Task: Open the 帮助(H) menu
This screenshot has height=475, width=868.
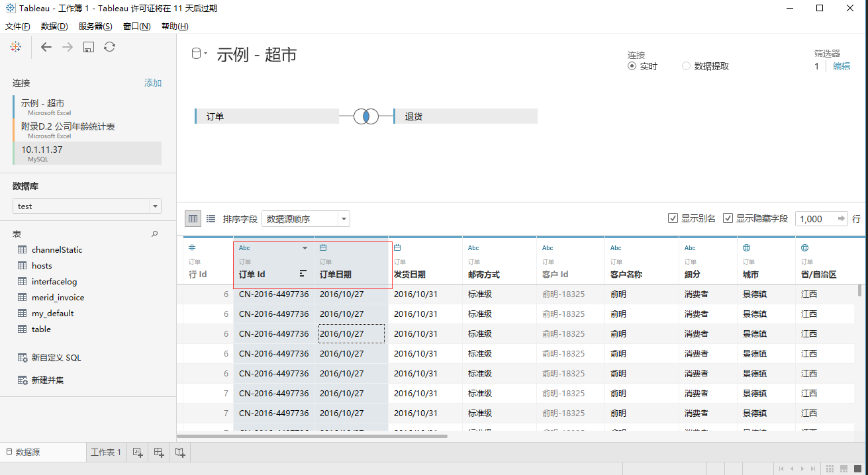Action: (x=175, y=26)
